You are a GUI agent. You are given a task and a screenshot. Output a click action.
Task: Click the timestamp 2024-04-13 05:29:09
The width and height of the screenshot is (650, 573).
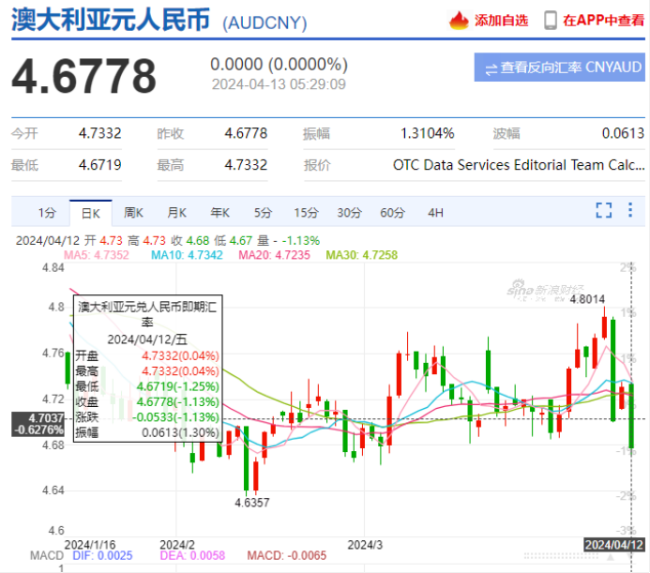coord(279,85)
